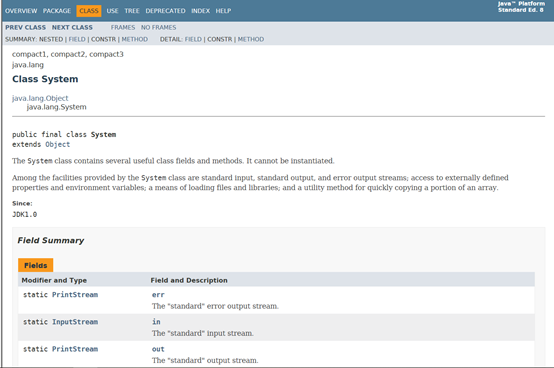Viewport: 554px width, 368px height.
Task: Click the java.lang.System hierarchy text
Action: coord(57,107)
